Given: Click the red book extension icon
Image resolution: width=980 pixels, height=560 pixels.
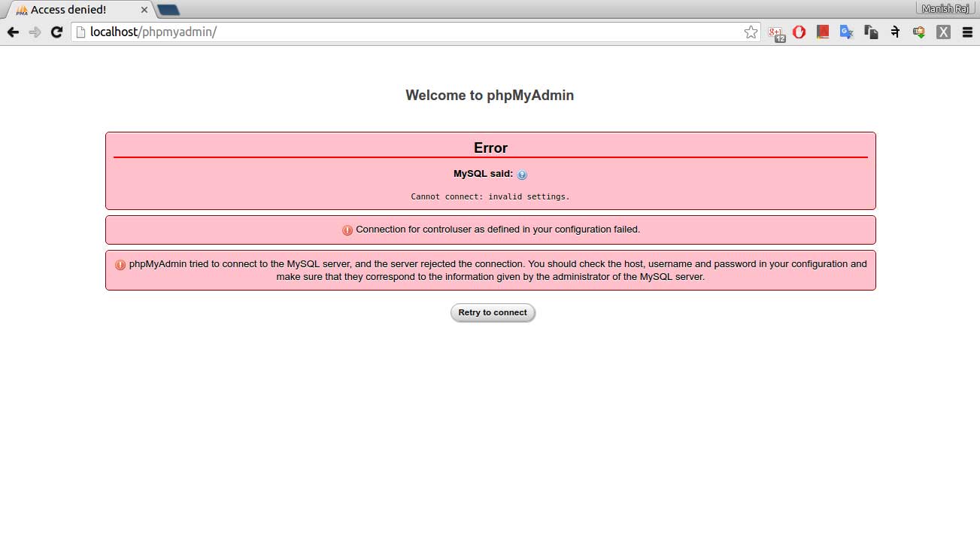Looking at the screenshot, I should pos(823,32).
